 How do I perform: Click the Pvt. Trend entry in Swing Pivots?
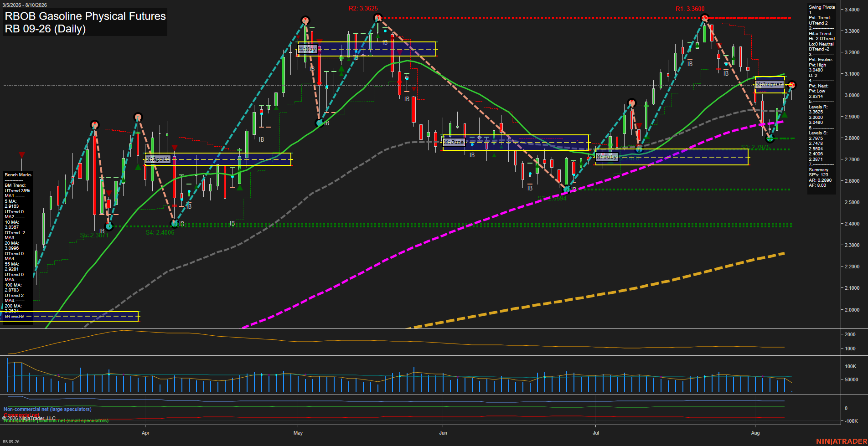[x=820, y=21]
